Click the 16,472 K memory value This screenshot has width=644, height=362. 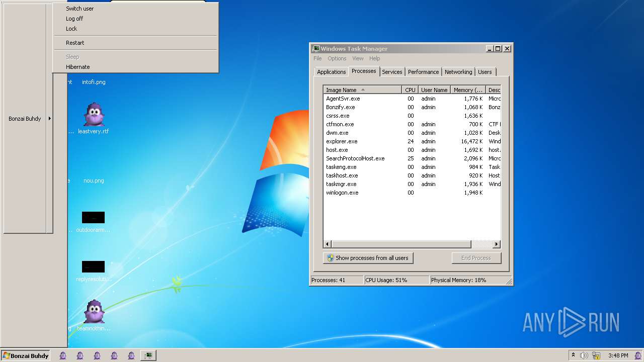coord(472,141)
